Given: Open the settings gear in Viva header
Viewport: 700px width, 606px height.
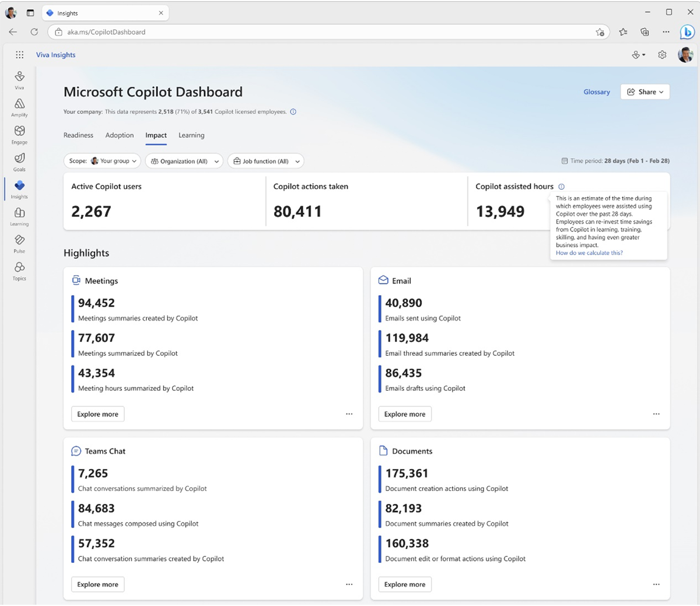Looking at the screenshot, I should (x=662, y=55).
